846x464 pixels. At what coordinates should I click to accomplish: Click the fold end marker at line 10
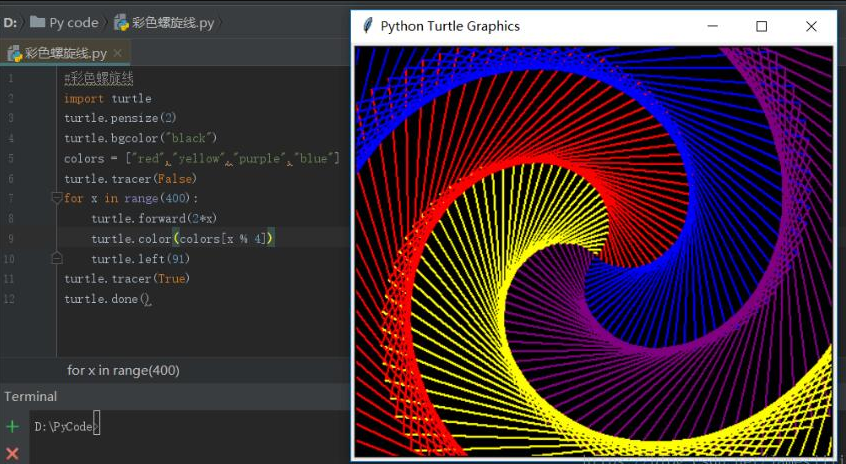pyautogui.click(x=57, y=259)
